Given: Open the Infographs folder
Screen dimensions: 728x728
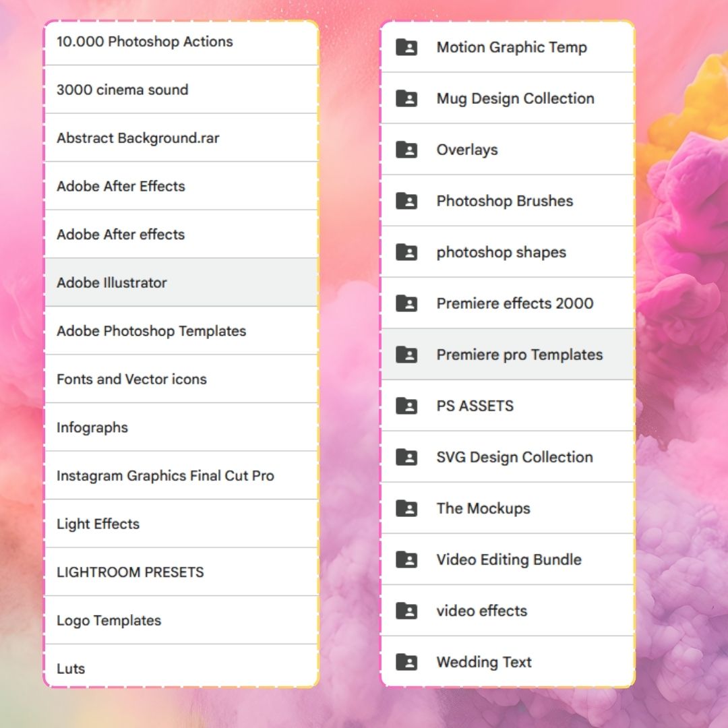Looking at the screenshot, I should pos(92,427).
